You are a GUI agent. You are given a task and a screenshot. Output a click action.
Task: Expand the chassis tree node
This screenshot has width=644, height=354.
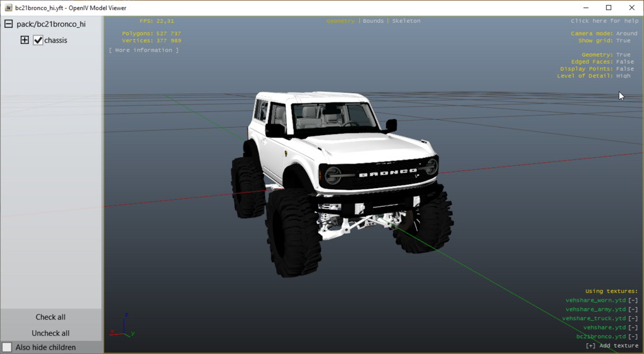(25, 40)
